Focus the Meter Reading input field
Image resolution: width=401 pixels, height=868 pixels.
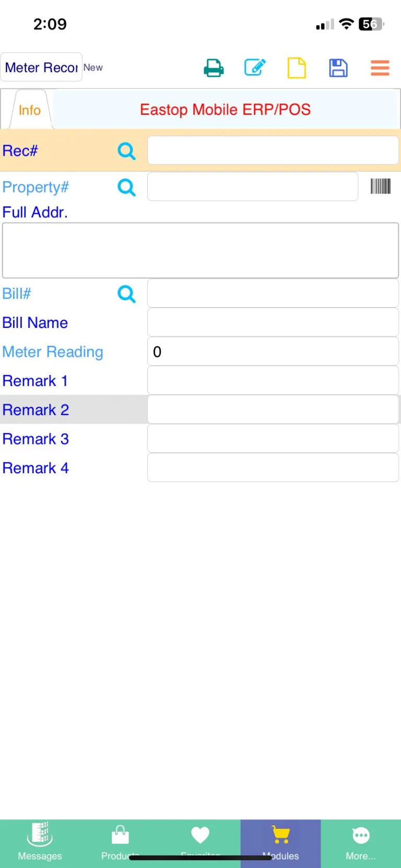[x=273, y=352]
